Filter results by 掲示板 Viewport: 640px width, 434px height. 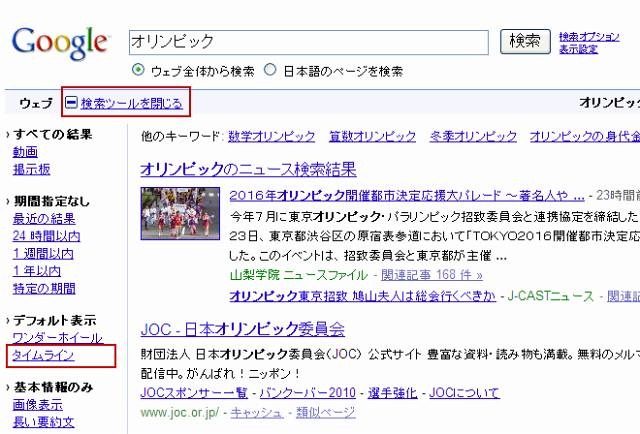31,169
